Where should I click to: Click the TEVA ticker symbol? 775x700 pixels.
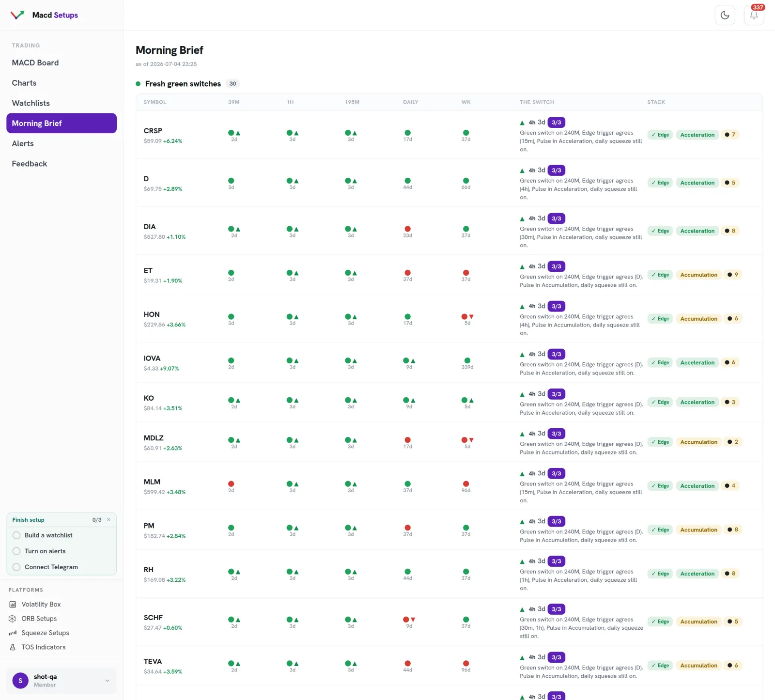pos(153,662)
